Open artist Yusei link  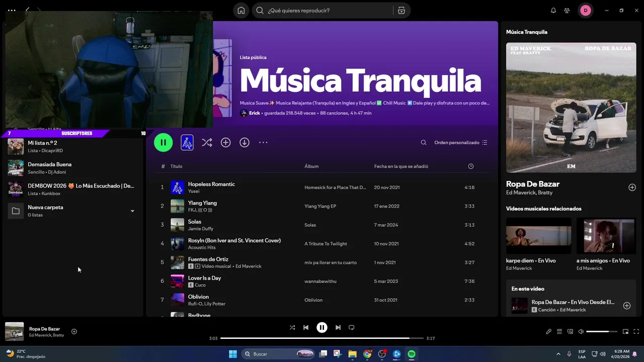click(194, 191)
